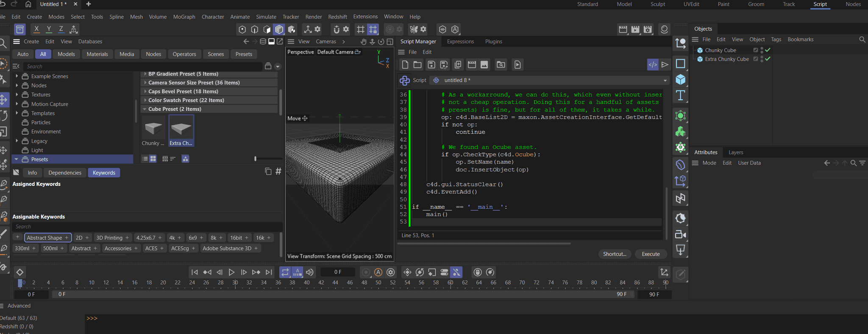Open the untitled 8 script dropdown
The height and width of the screenshot is (334, 868).
pos(665,80)
